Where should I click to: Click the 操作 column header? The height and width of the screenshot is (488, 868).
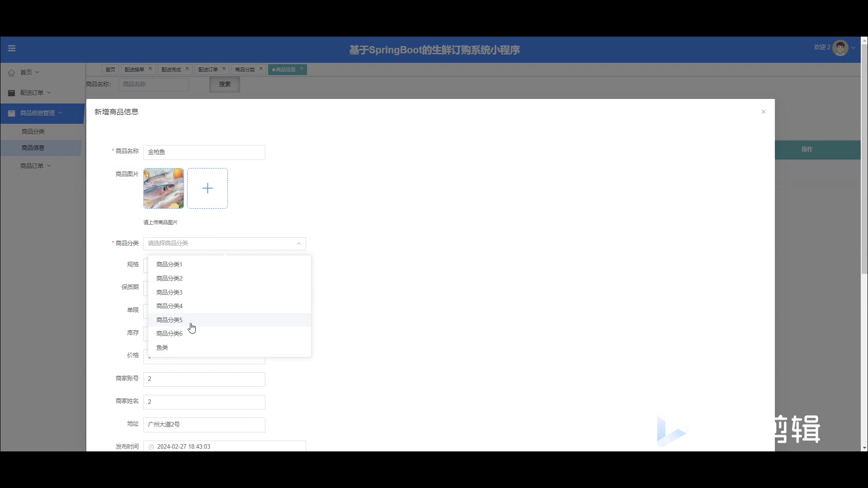807,150
